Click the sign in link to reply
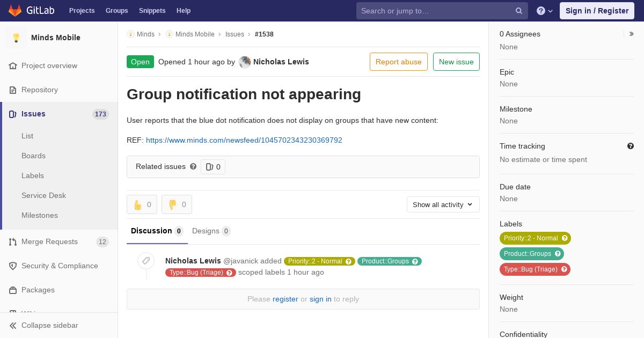Viewport: 644px width, 338px height. 320,299
